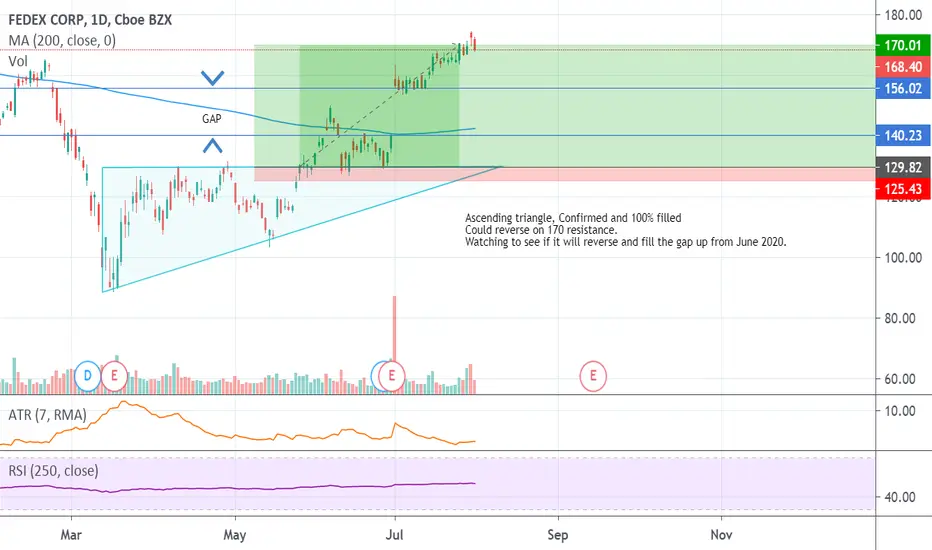The image size is (932, 550).
Task: Select the FEDEX CORP, 1D, Cboe BZX title
Action: [x=90, y=20]
